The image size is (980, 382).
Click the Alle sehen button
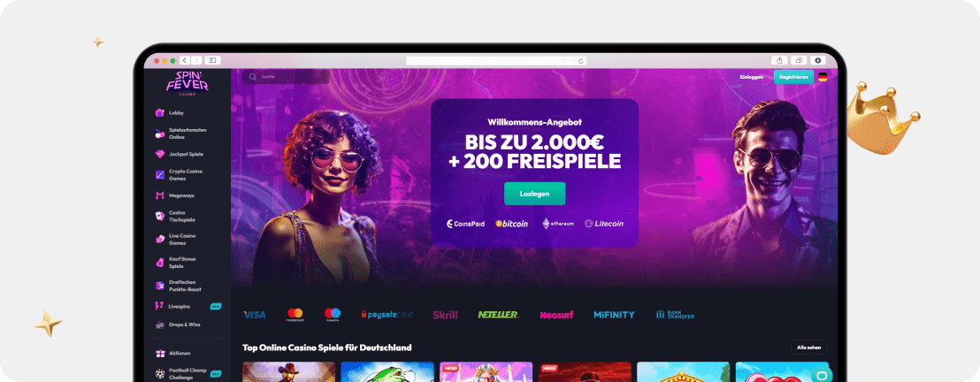(x=808, y=347)
